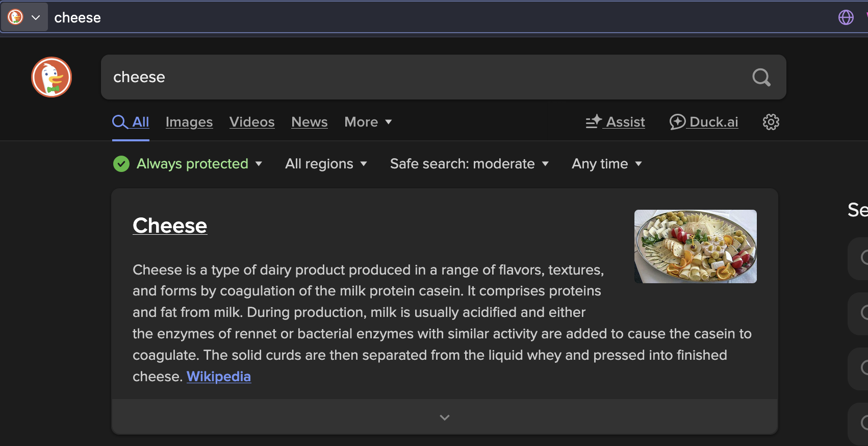Switch to the Videos tab
Image resolution: width=868 pixels, height=446 pixels.
[x=252, y=122]
